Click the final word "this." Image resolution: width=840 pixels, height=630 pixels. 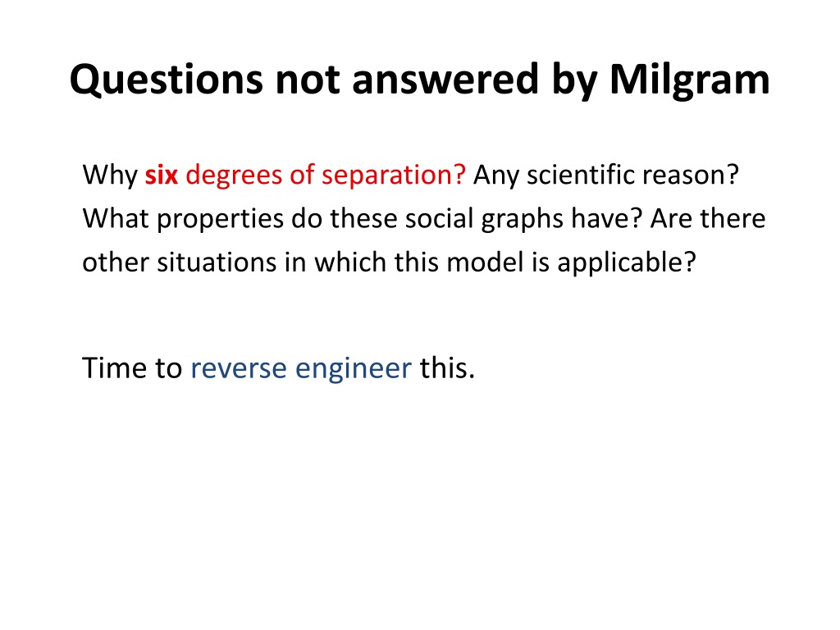[x=447, y=368]
